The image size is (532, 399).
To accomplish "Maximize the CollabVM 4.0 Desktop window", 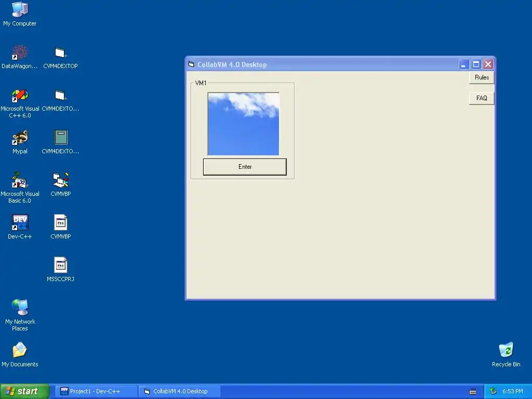I will [x=476, y=64].
